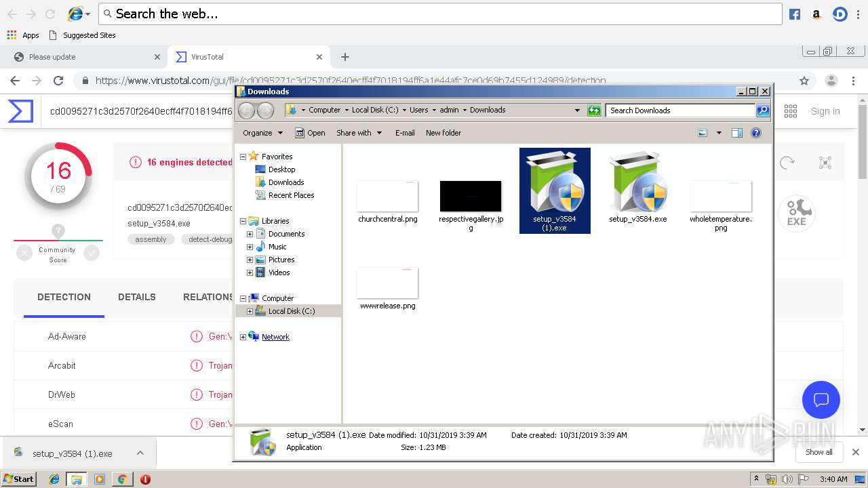Open Windows Media Player taskbar icon
This screenshot has height=488, width=868.
[100, 479]
